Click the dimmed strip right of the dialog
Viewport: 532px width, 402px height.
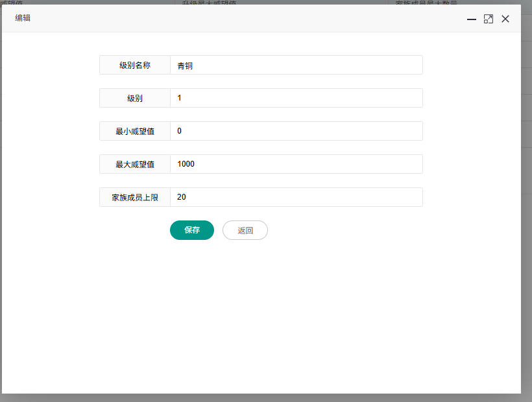pos(526,195)
